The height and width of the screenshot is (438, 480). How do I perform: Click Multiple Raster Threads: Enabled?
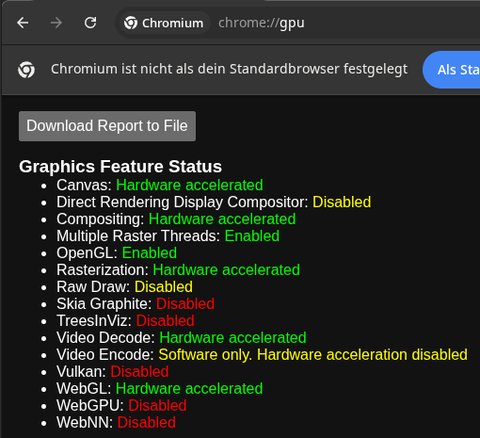168,236
